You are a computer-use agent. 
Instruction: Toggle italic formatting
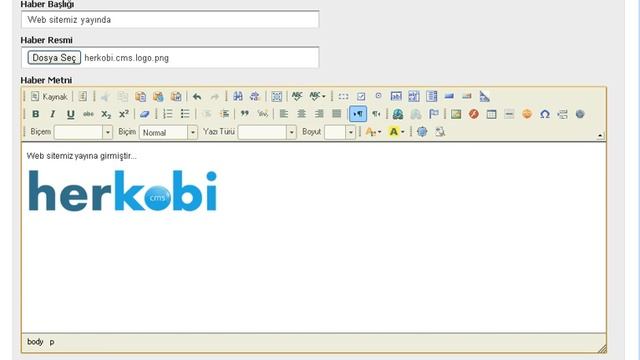(53, 114)
